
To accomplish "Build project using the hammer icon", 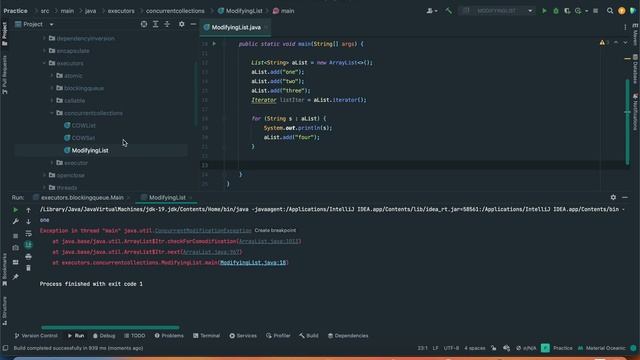I will click(449, 11).
